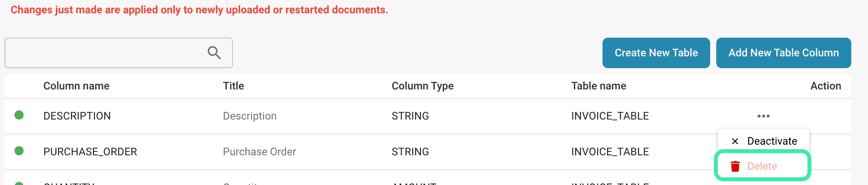Click the Column name header

tap(76, 86)
